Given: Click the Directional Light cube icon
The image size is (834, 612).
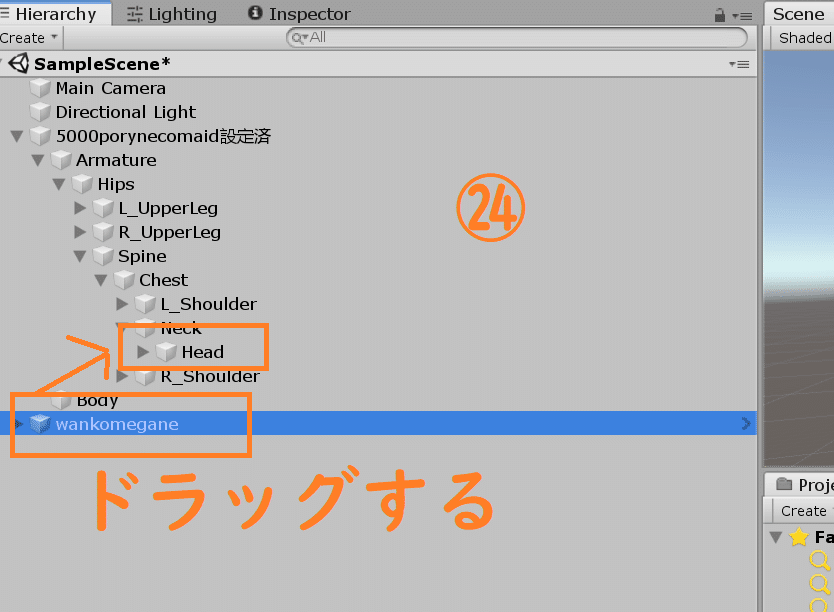Looking at the screenshot, I should pyautogui.click(x=40, y=112).
